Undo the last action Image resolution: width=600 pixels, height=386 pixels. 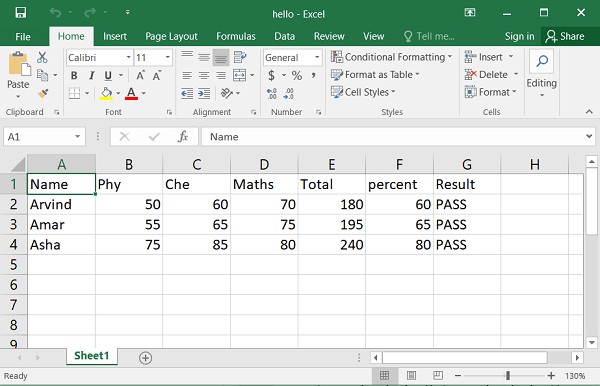55,13
